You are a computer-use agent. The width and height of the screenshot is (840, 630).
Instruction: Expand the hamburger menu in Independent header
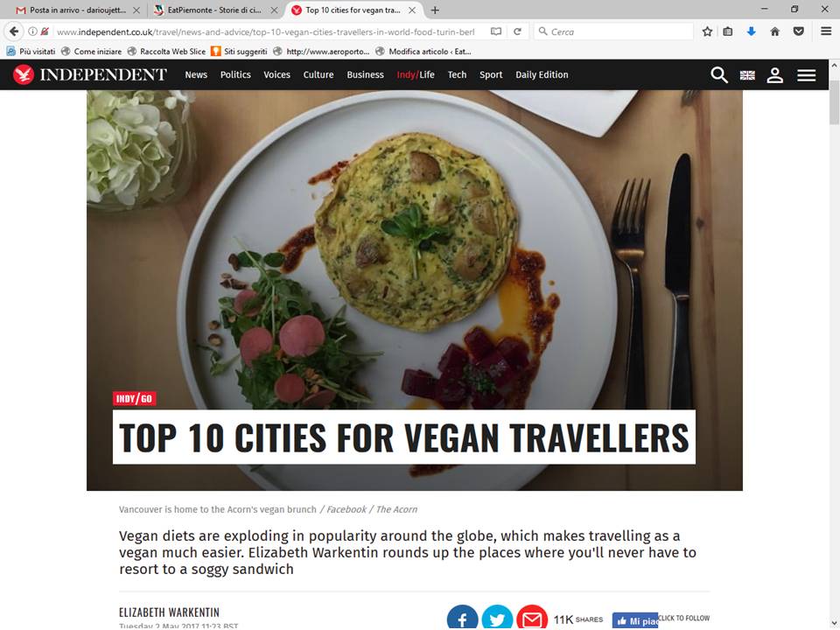[x=806, y=75]
